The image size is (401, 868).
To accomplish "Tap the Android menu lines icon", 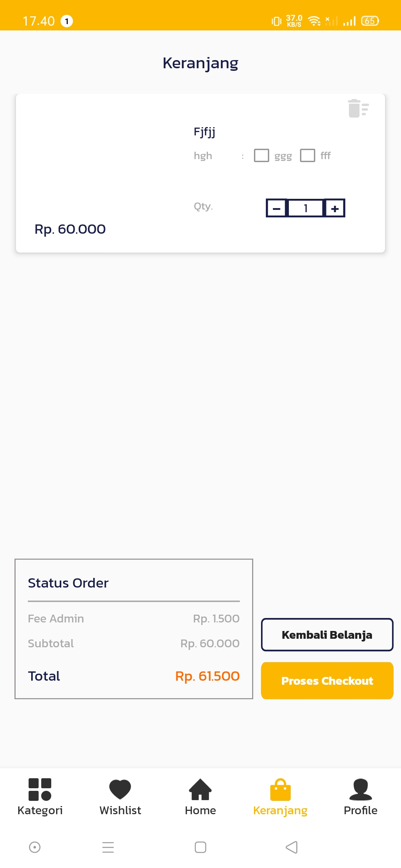I will click(x=108, y=847).
